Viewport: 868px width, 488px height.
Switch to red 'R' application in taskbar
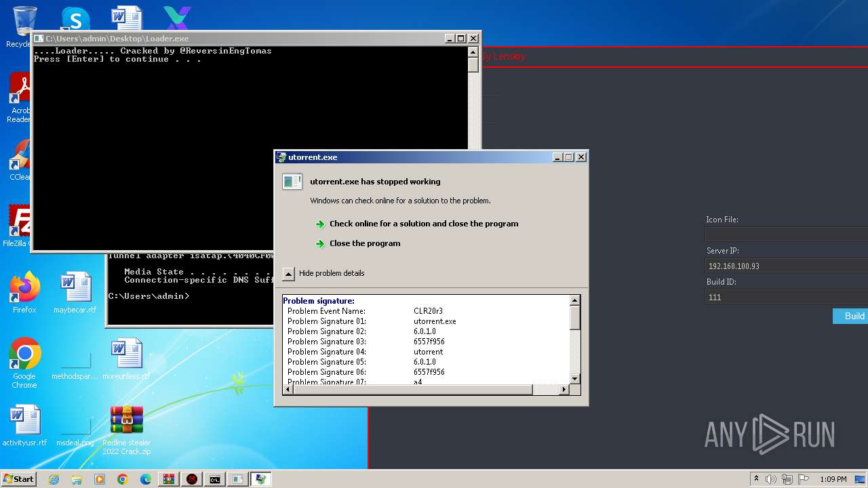[192, 479]
